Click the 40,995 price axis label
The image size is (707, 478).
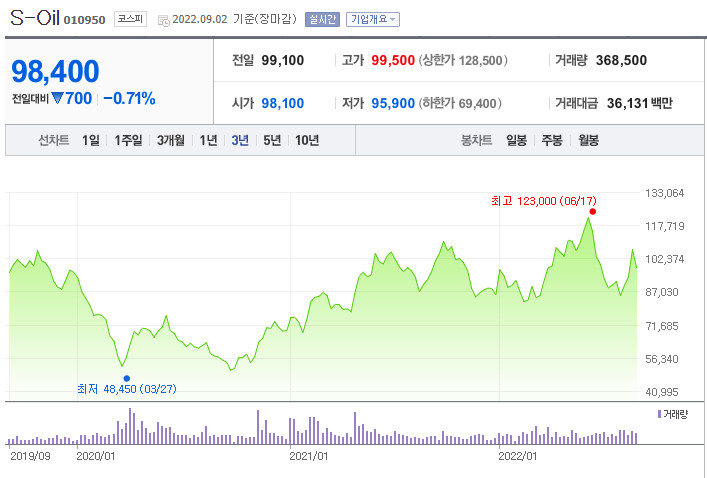[662, 392]
